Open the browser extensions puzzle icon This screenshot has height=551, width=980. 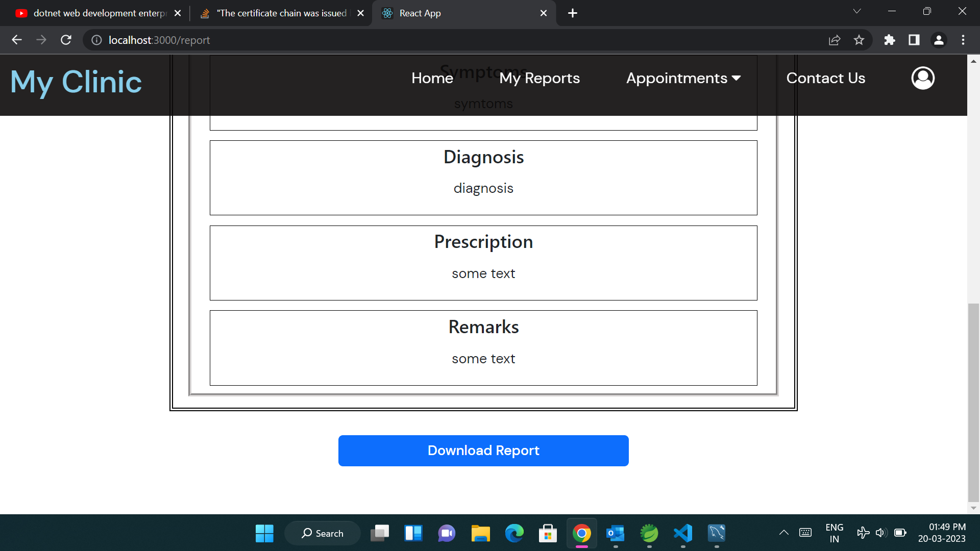[x=889, y=40]
